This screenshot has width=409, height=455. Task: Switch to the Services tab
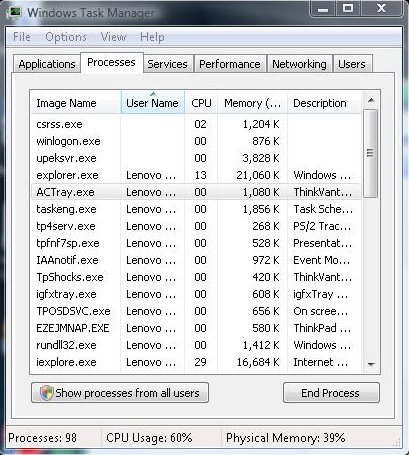click(167, 64)
